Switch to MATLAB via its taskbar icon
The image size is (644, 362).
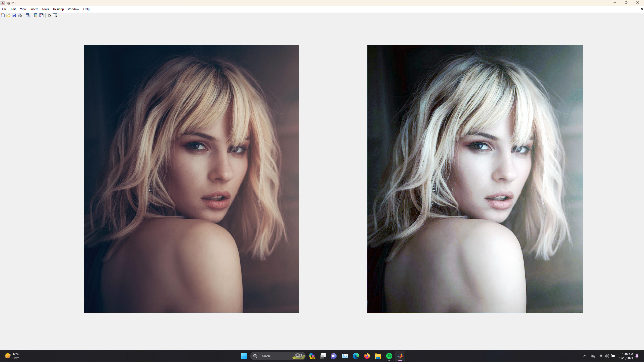point(400,356)
